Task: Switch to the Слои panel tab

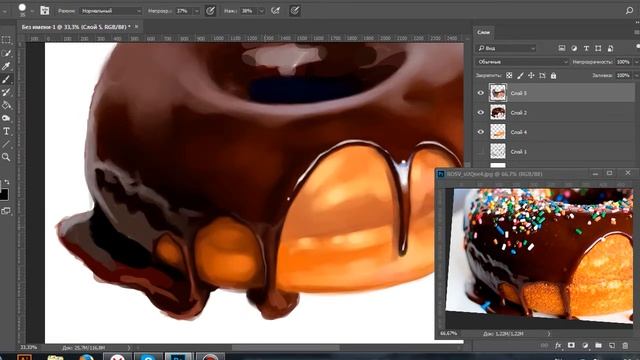Action: pyautogui.click(x=484, y=32)
